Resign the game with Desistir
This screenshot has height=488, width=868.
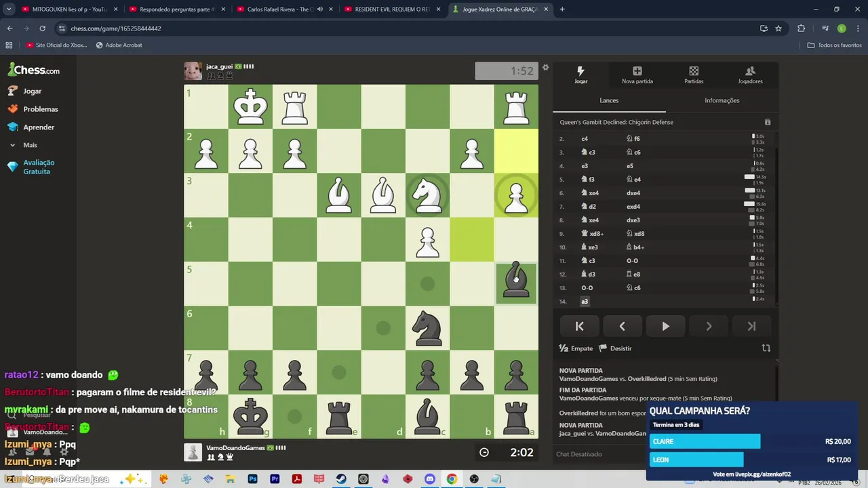[x=615, y=348]
